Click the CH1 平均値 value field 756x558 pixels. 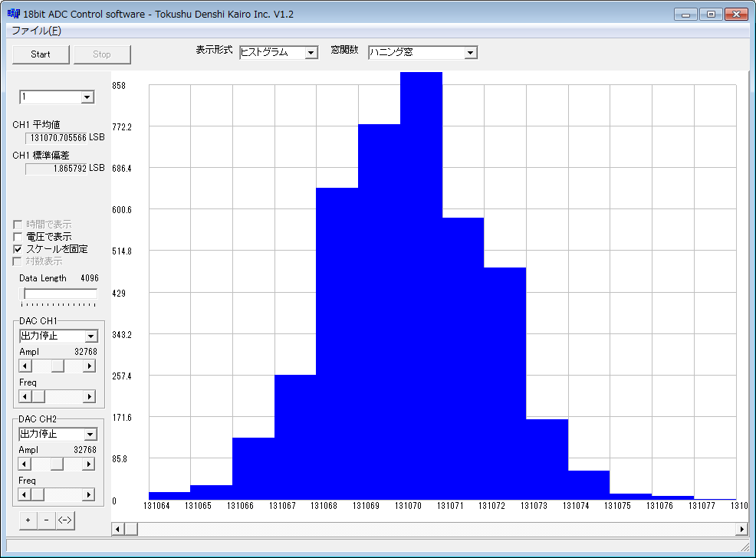point(58,138)
